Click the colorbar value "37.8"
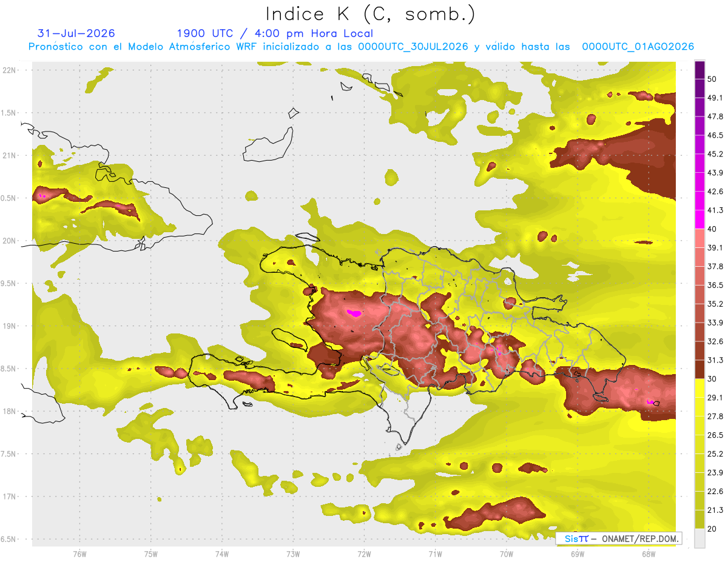This screenshot has height=562, width=728. [x=715, y=266]
